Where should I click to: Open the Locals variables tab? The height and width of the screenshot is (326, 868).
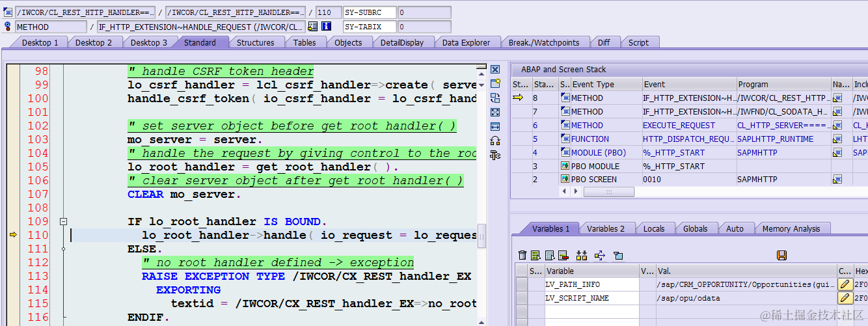[654, 228]
